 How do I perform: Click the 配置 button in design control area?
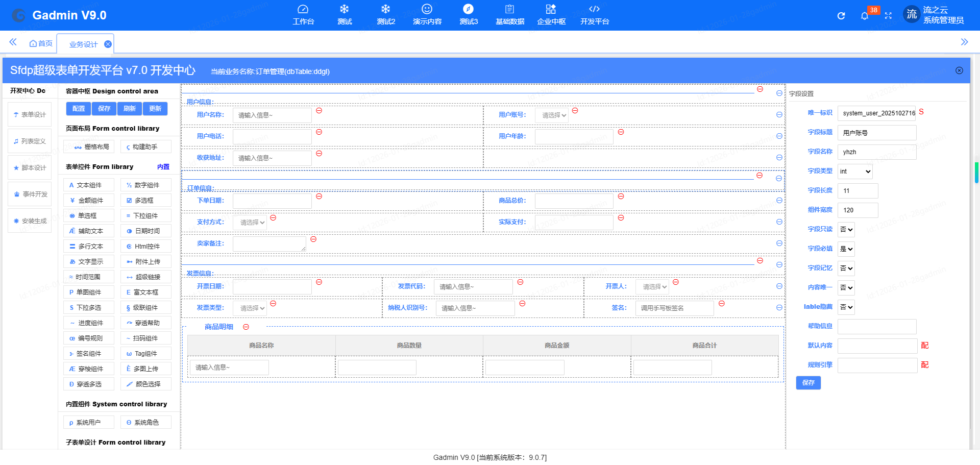coord(79,109)
